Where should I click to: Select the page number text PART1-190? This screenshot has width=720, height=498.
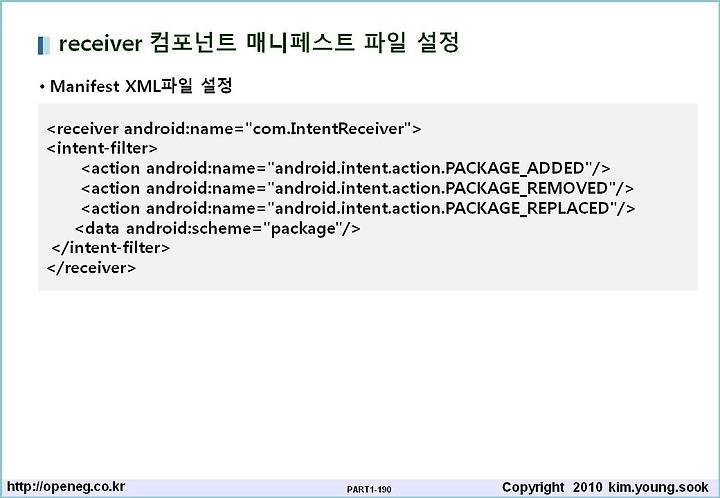point(369,490)
